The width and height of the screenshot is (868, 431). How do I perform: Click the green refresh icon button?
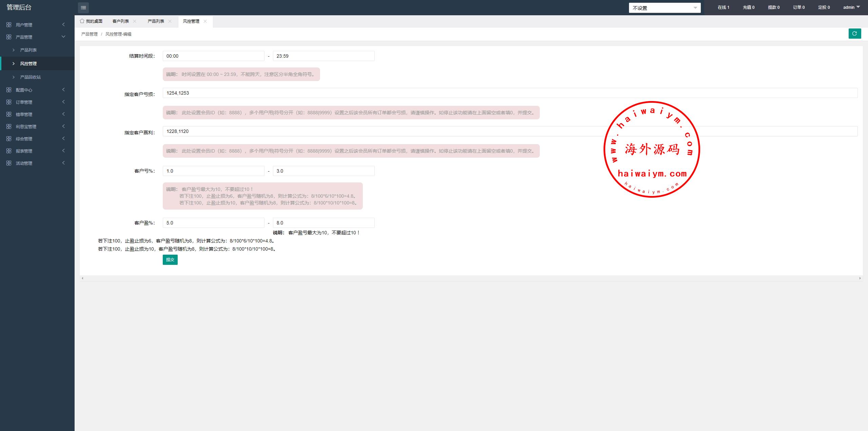coord(854,34)
